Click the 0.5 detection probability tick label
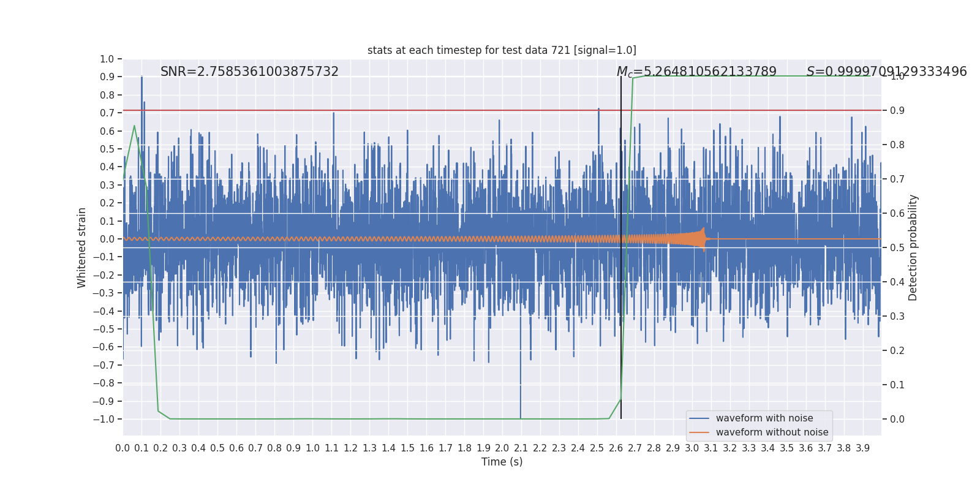This screenshot has width=980, height=490. tap(897, 247)
